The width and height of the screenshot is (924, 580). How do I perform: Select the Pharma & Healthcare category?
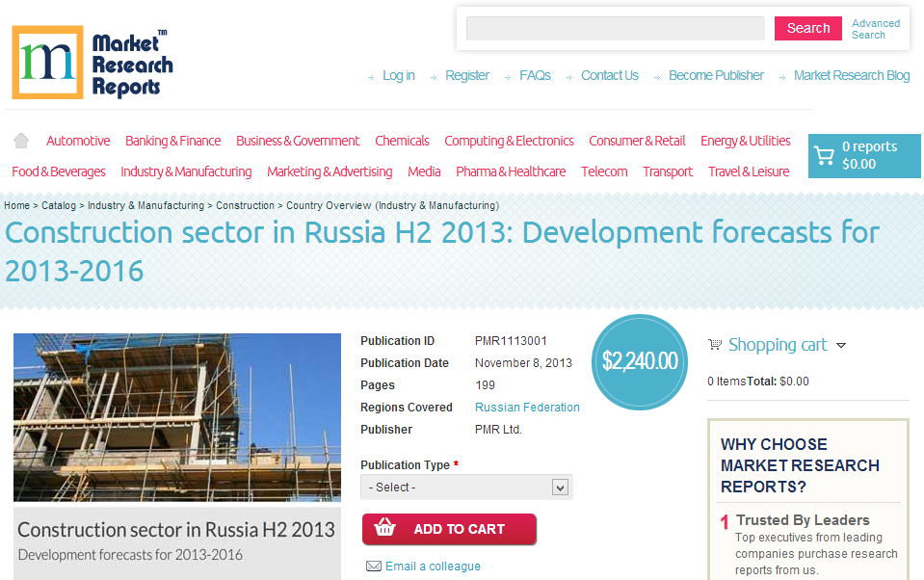point(511,171)
